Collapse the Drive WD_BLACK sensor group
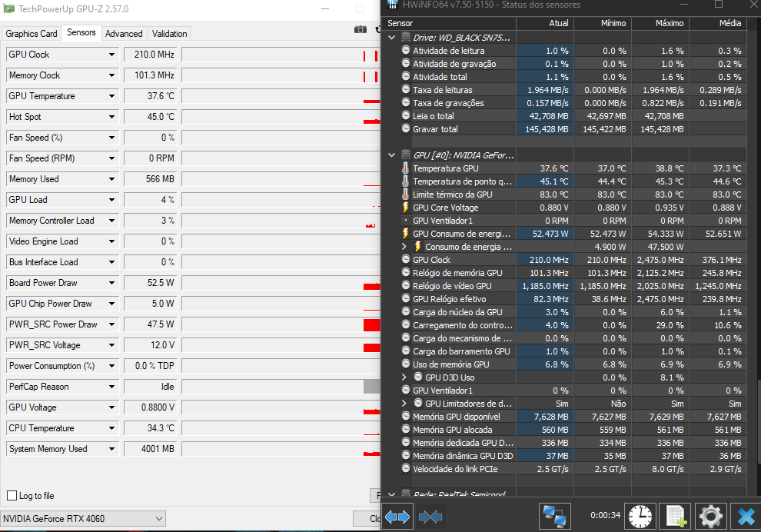Image resolution: width=761 pixels, height=532 pixels. (392, 38)
